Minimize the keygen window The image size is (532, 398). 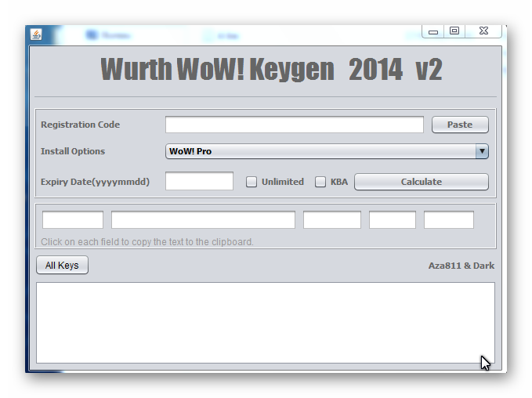433,31
